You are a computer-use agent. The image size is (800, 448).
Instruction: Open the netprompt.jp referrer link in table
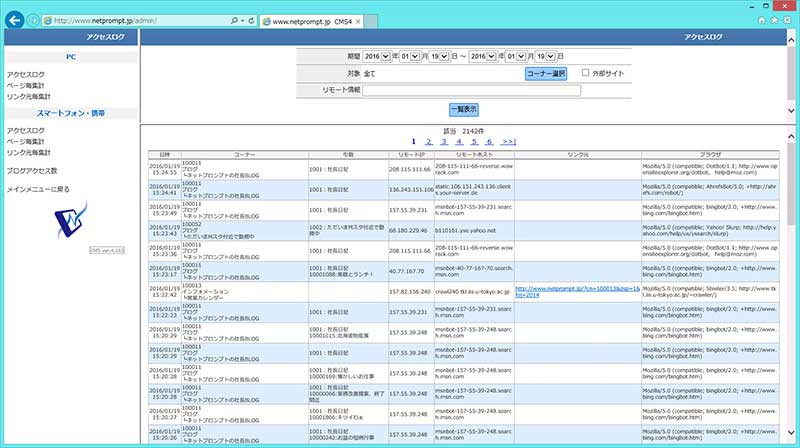[x=578, y=291]
